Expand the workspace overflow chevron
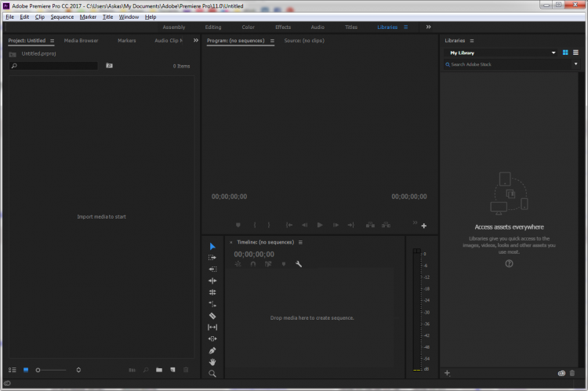Image resolution: width=588 pixels, height=391 pixels. click(428, 27)
